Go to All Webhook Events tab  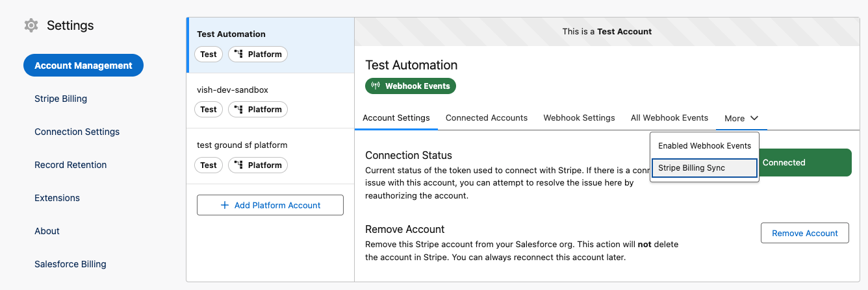tap(669, 118)
